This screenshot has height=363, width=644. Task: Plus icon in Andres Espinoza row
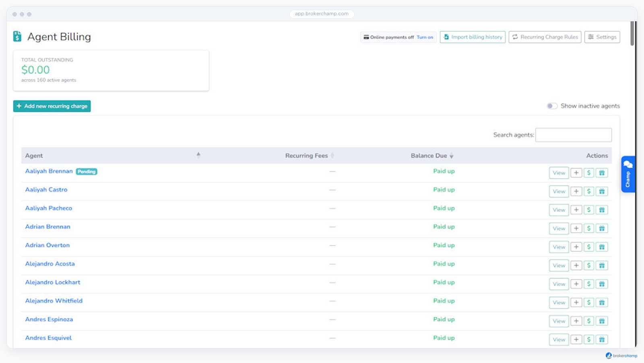[x=576, y=321]
